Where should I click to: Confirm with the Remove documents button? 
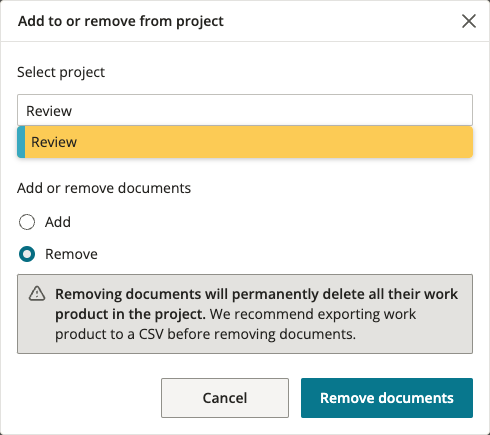pyautogui.click(x=387, y=398)
